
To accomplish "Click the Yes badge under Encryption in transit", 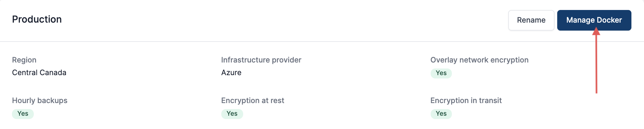I will tap(441, 114).
